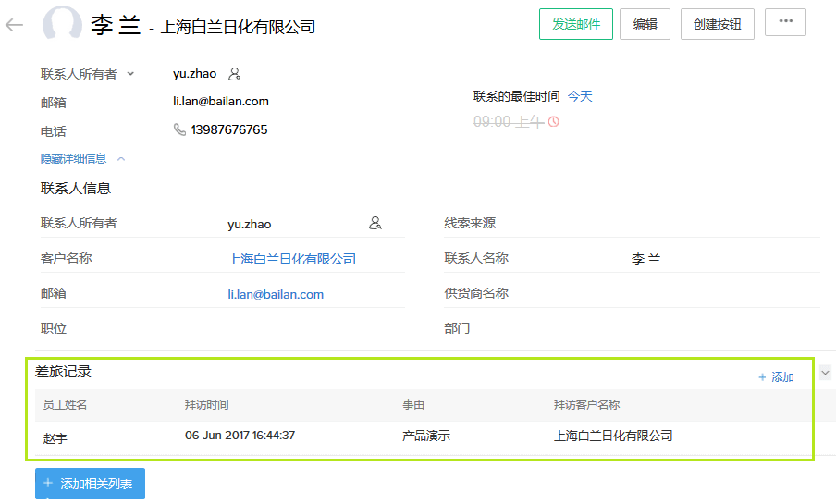Viewport: 836px width, 504px height.
Task: Click the li.lan@bailan.com email link
Action: [x=276, y=294]
